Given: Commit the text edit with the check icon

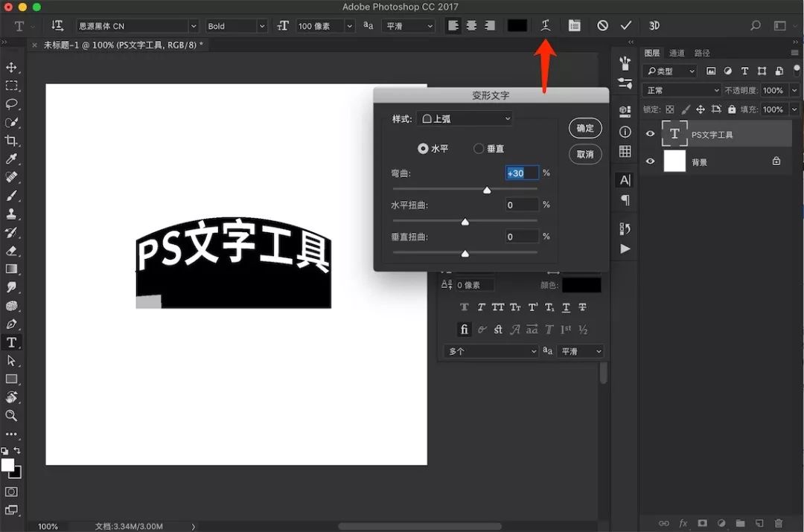Looking at the screenshot, I should [625, 25].
